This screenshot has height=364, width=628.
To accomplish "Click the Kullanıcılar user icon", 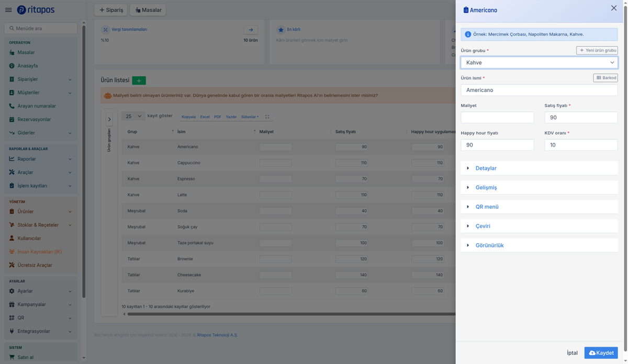I will click(12, 238).
